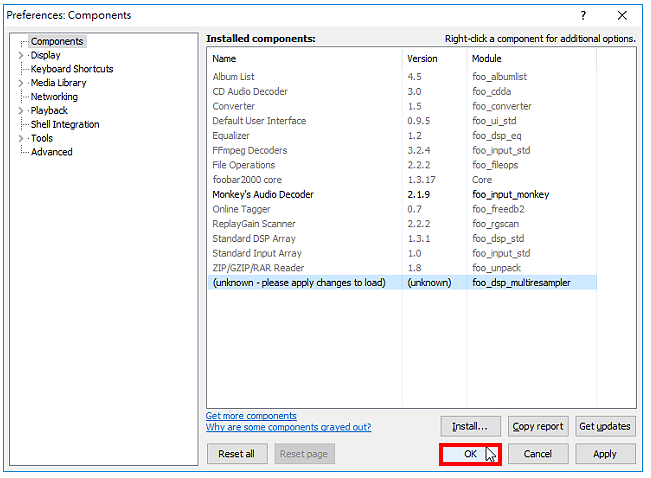Click Apply to load changes

tap(605, 454)
